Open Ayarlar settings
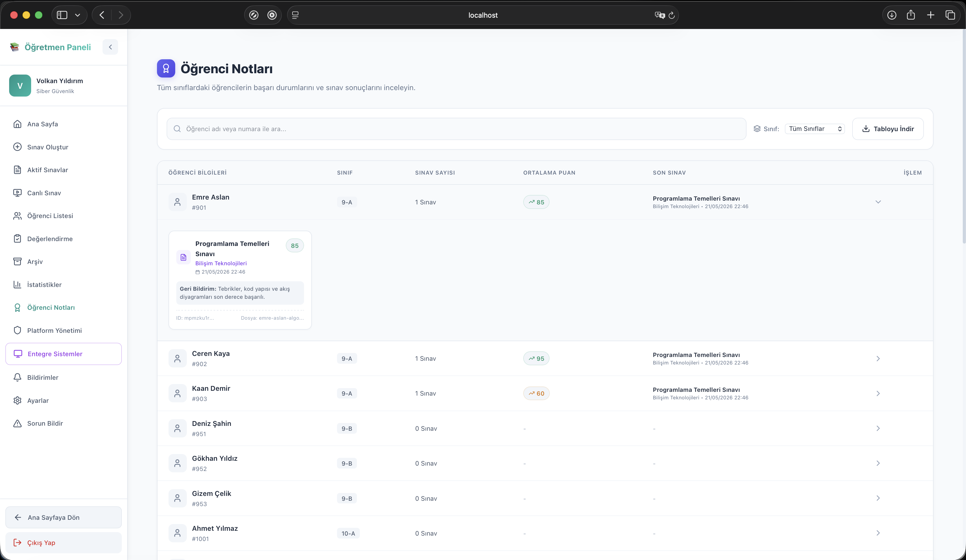 point(64,400)
